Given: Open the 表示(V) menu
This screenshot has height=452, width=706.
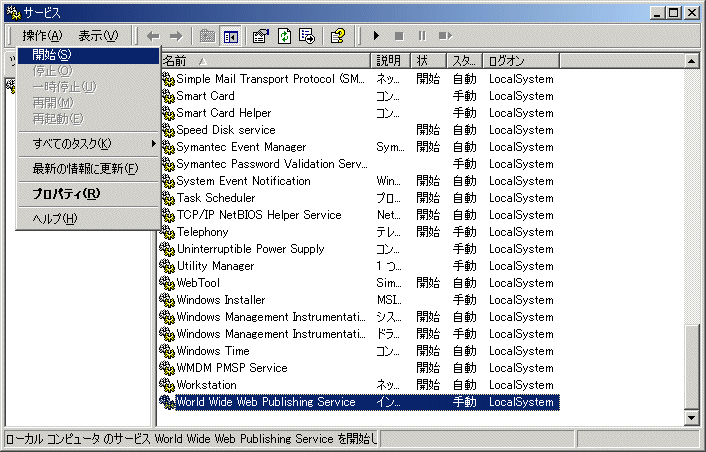Looking at the screenshot, I should 98,35.
